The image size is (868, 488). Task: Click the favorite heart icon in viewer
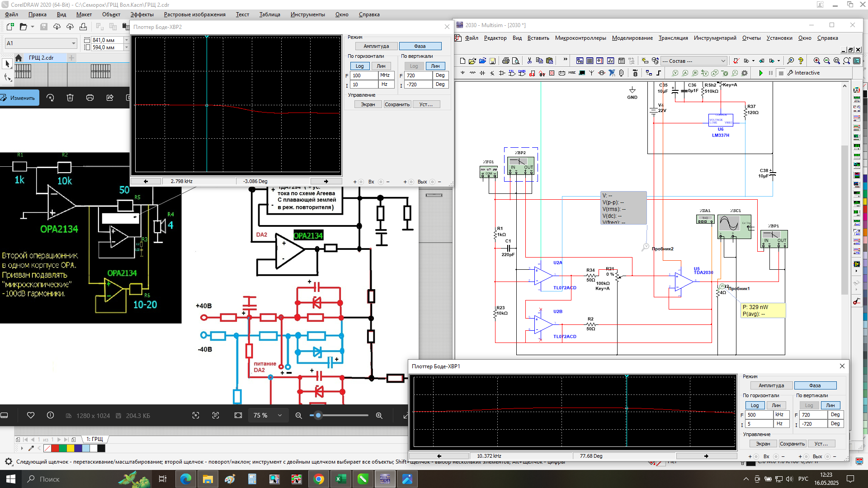point(31,415)
